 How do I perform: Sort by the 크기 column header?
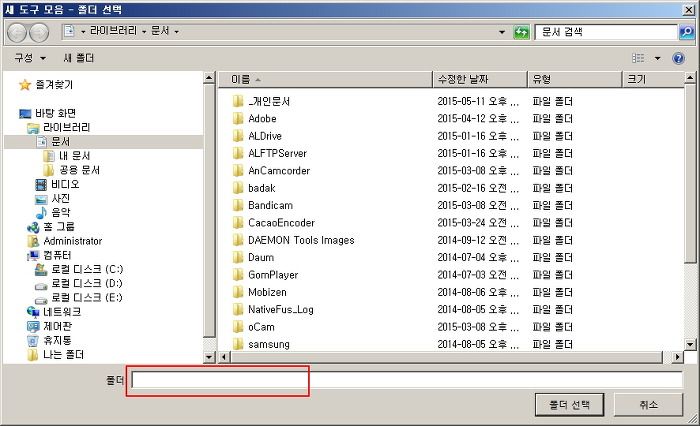pos(653,79)
